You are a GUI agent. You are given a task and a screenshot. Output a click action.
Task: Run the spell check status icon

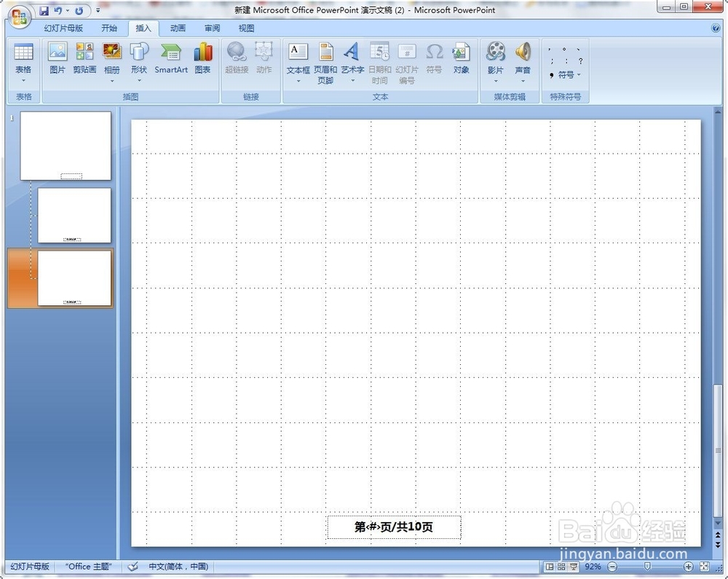coord(132,567)
